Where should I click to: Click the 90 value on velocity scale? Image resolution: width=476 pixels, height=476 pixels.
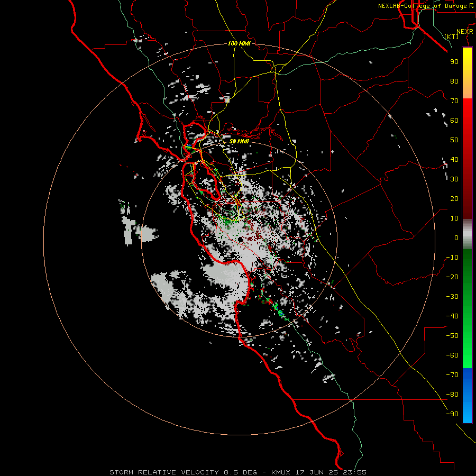454,62
